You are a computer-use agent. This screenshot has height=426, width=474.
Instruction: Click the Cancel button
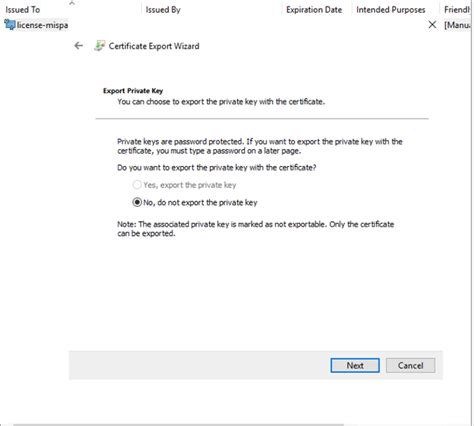coord(410,365)
